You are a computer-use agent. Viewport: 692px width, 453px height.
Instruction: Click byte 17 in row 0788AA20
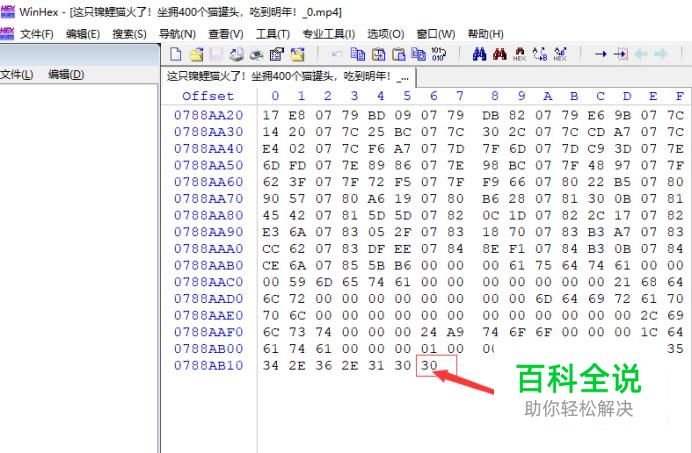pos(271,115)
